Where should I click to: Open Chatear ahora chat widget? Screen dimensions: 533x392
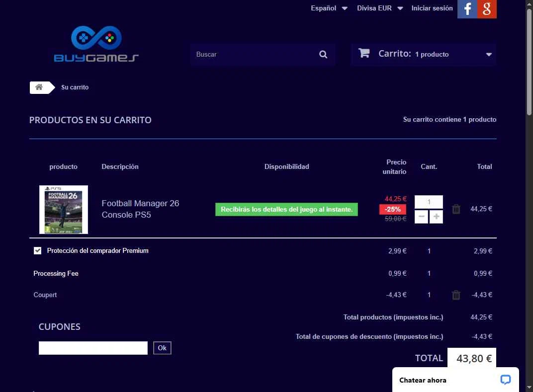455,380
